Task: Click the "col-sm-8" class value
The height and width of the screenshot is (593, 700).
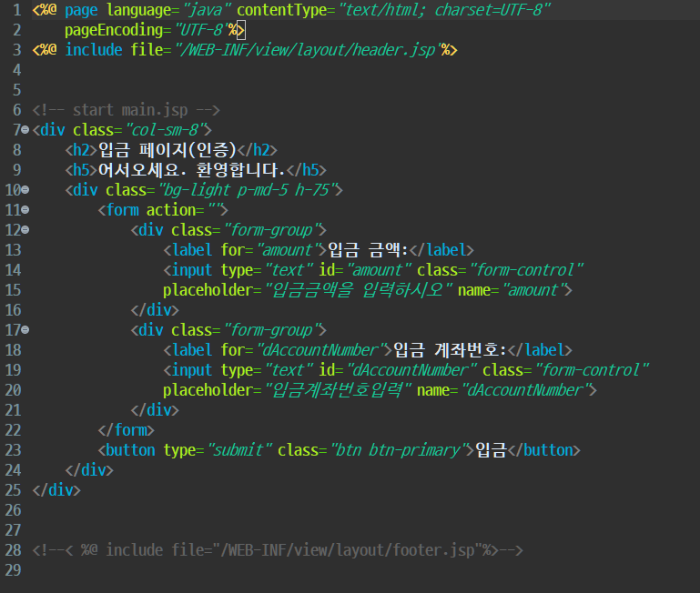Action: [165, 130]
